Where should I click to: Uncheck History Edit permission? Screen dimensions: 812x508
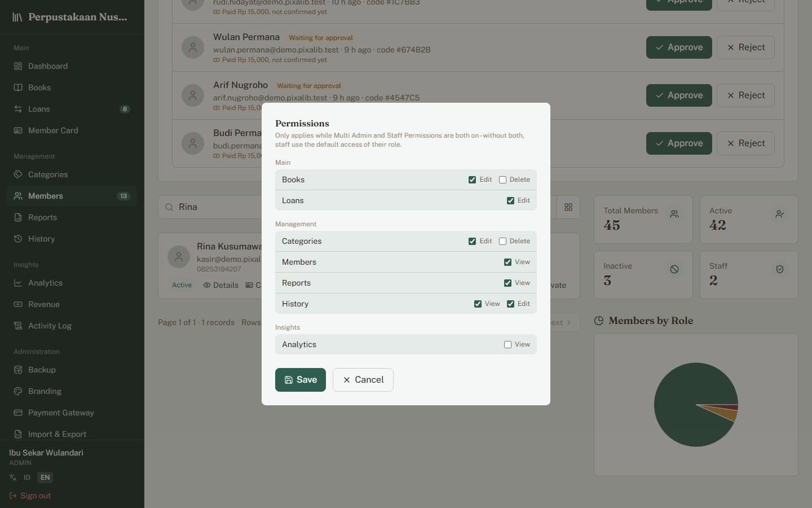pos(510,304)
